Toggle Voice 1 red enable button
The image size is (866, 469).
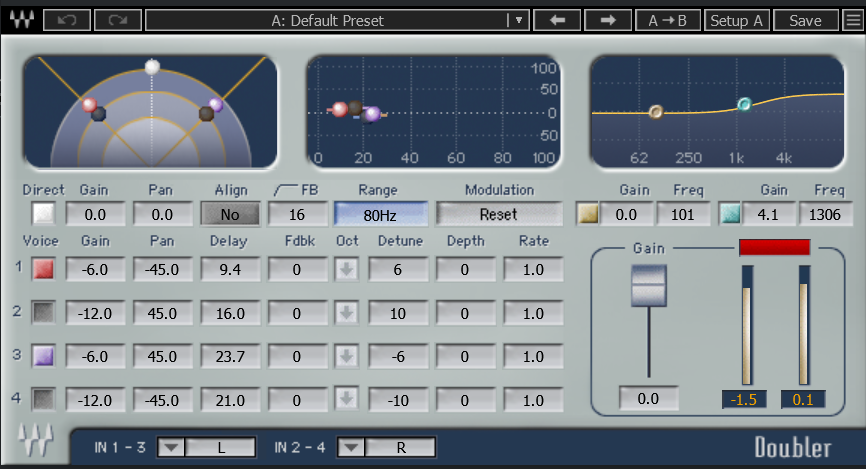43,269
